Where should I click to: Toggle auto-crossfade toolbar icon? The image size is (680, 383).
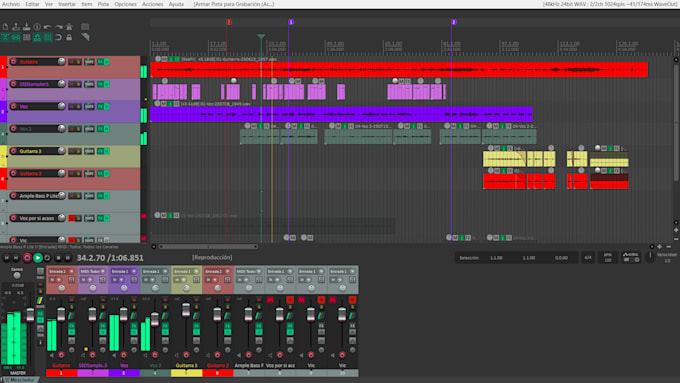click(x=5, y=37)
